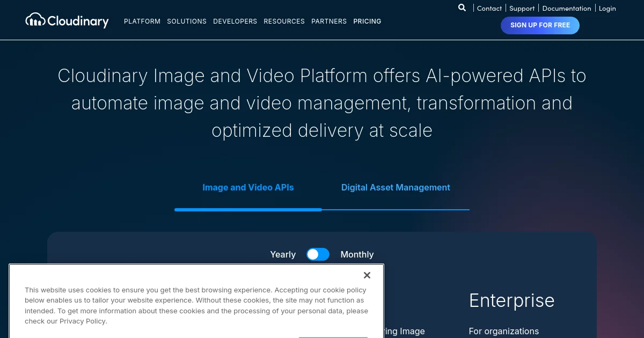Click the "For organizations" description text
Screen dimensions: 644x338
(504, 332)
